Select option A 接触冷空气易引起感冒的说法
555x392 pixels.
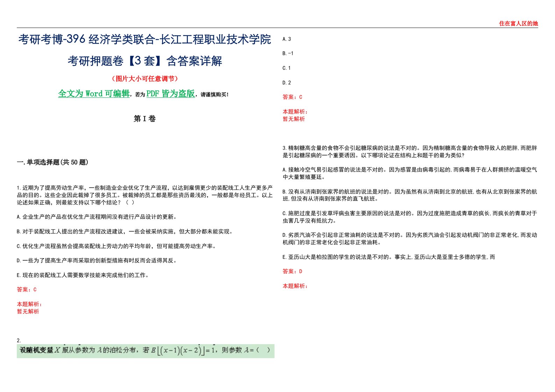point(410,173)
